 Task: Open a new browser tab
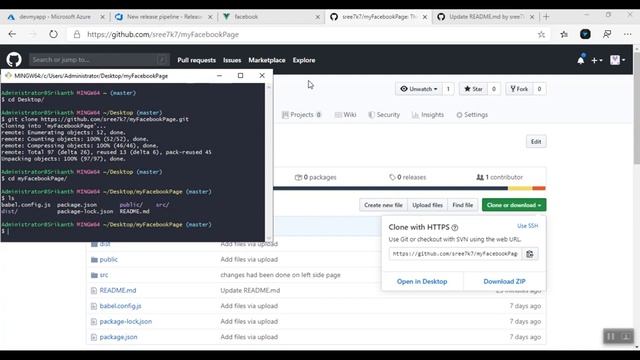click(x=546, y=17)
